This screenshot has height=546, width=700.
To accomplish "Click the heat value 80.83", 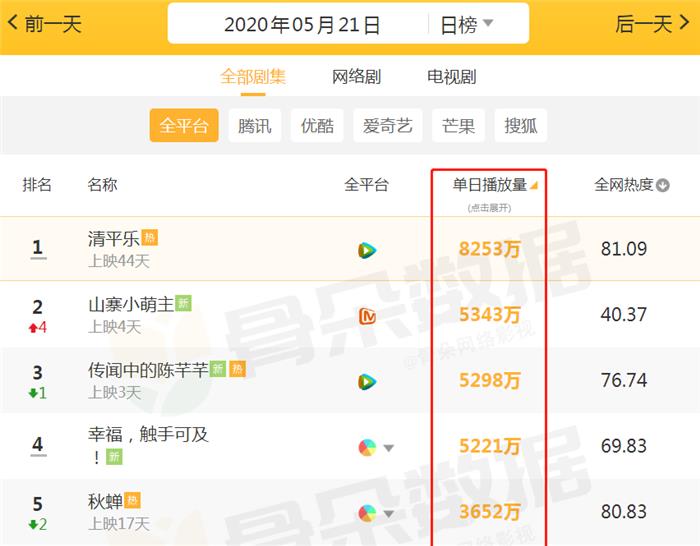I will tap(624, 512).
